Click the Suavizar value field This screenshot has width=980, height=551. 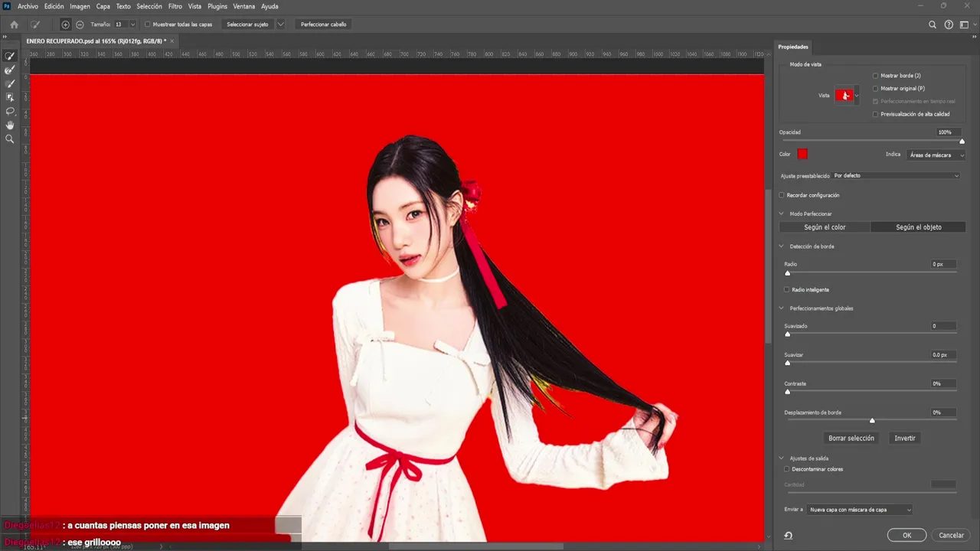point(943,355)
